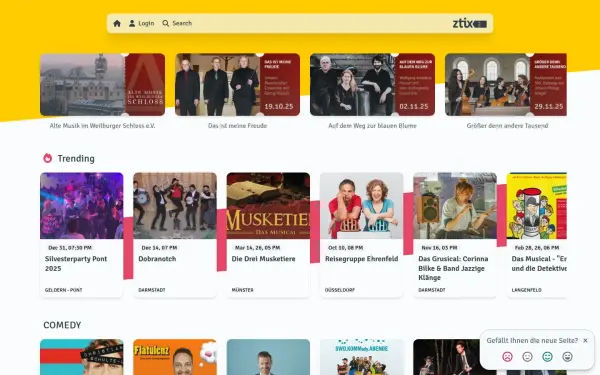Open the Musketiere Das Musical poster

click(268, 206)
